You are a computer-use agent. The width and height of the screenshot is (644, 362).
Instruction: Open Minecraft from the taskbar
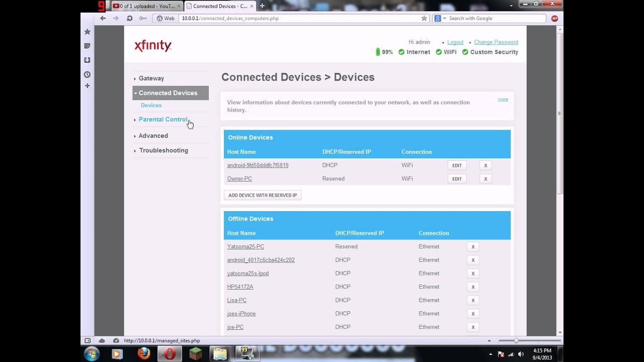[x=196, y=354]
